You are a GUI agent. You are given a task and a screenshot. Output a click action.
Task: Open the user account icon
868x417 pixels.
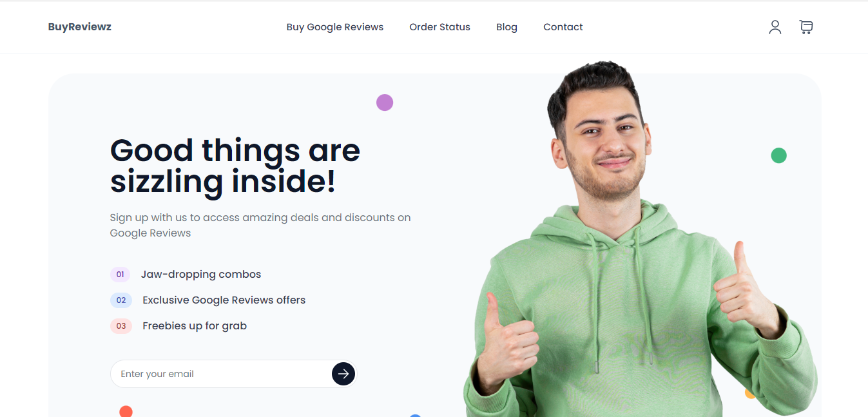775,27
